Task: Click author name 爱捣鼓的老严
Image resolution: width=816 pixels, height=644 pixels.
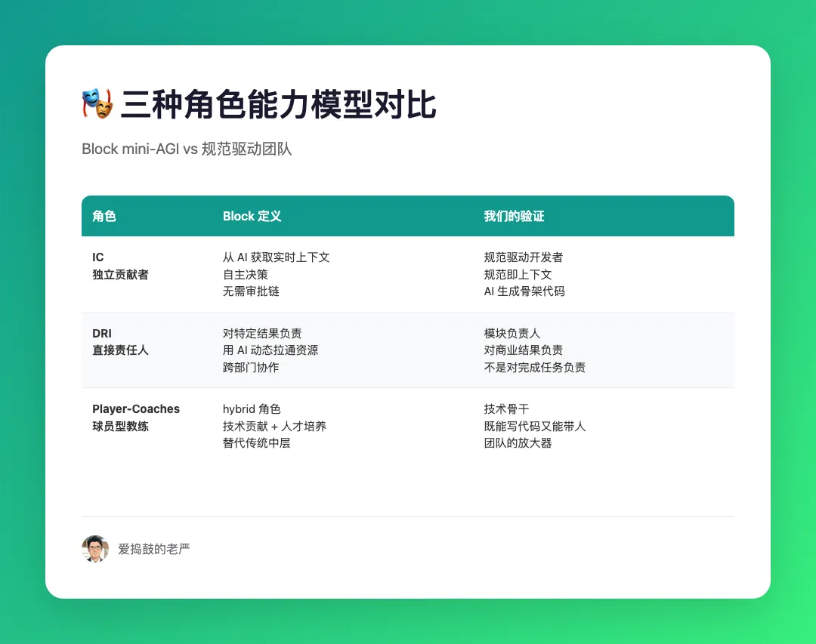Action: (x=153, y=549)
